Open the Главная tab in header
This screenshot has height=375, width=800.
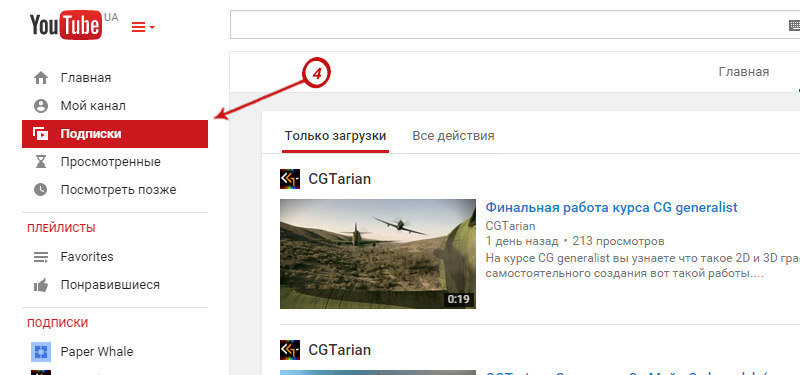pyautogui.click(x=743, y=72)
